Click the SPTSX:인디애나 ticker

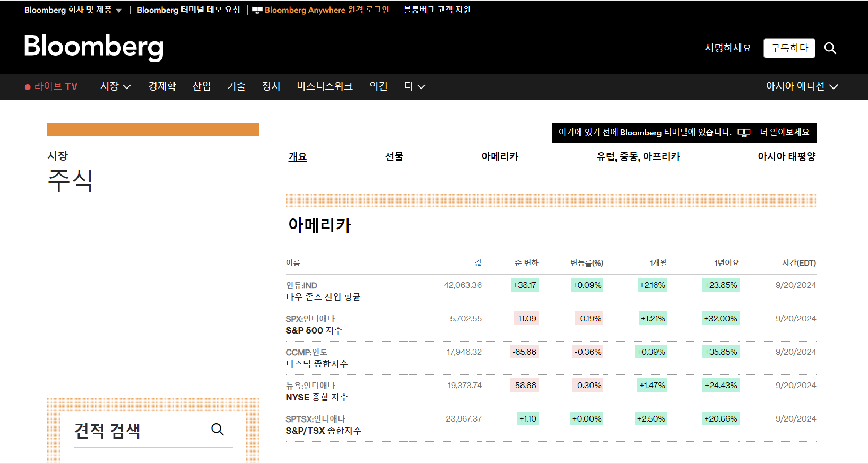coord(316,419)
